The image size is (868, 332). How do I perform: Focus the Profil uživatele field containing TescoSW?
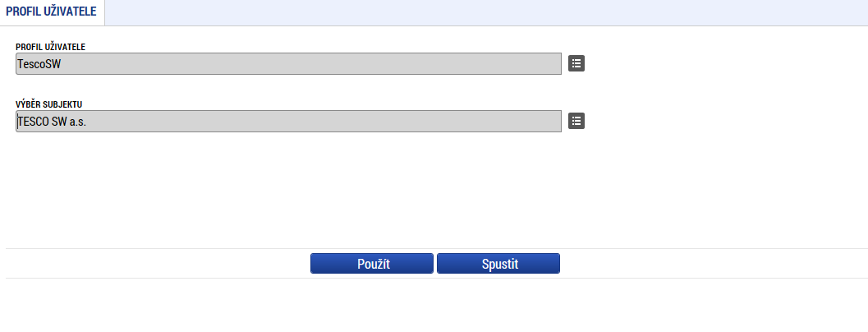(288, 64)
